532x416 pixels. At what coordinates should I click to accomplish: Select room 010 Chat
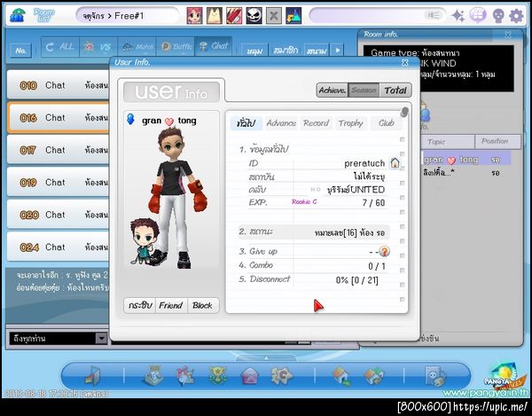point(58,85)
